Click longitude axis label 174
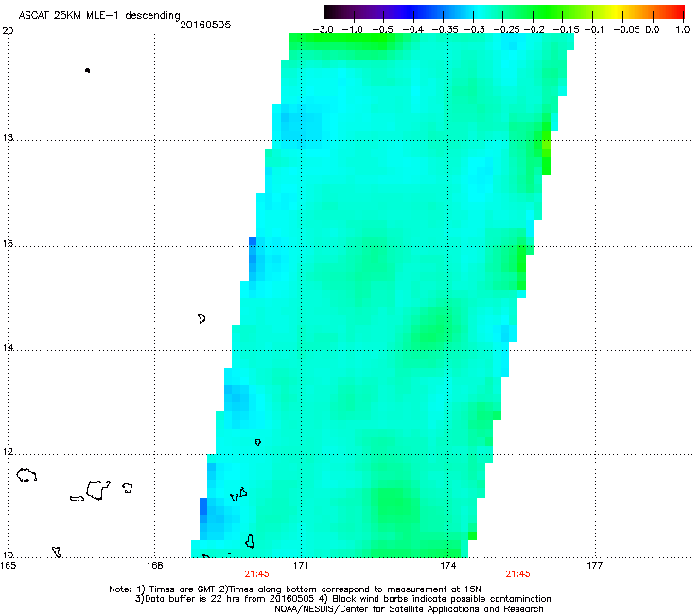700x615 pixels. coord(447,566)
